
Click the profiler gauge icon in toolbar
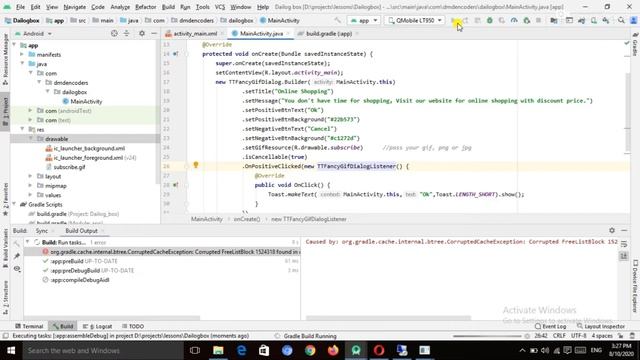click(x=514, y=20)
